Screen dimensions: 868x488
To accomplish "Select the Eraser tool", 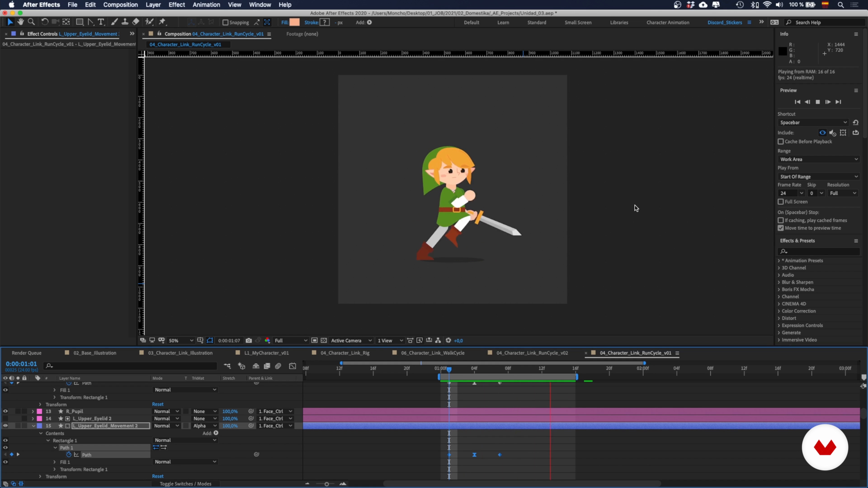I will coord(135,22).
